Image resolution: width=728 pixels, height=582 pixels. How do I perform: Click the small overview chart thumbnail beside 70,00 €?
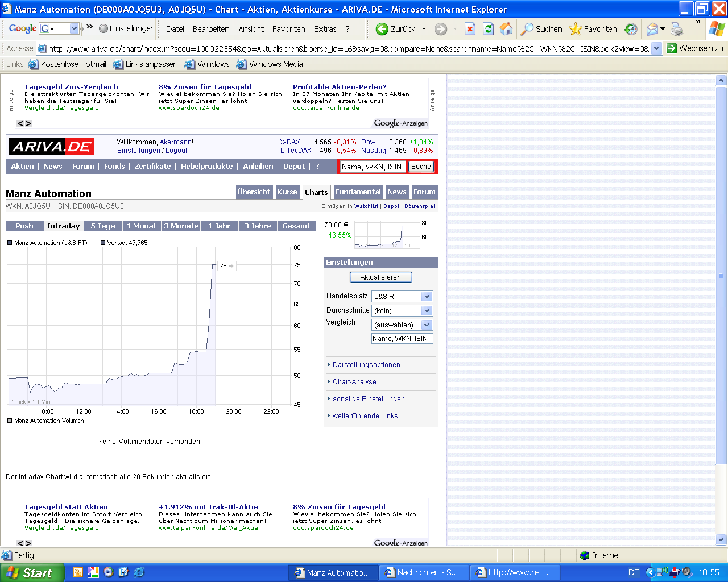click(x=387, y=235)
